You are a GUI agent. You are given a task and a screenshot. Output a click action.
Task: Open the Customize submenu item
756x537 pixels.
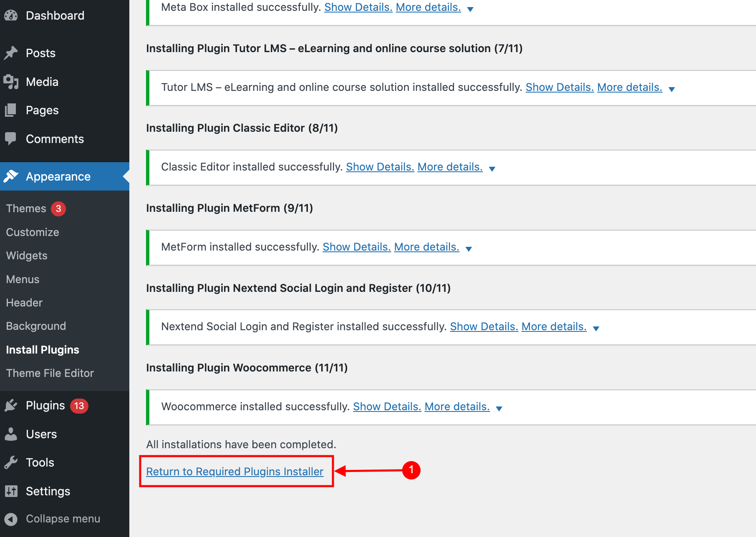click(33, 232)
